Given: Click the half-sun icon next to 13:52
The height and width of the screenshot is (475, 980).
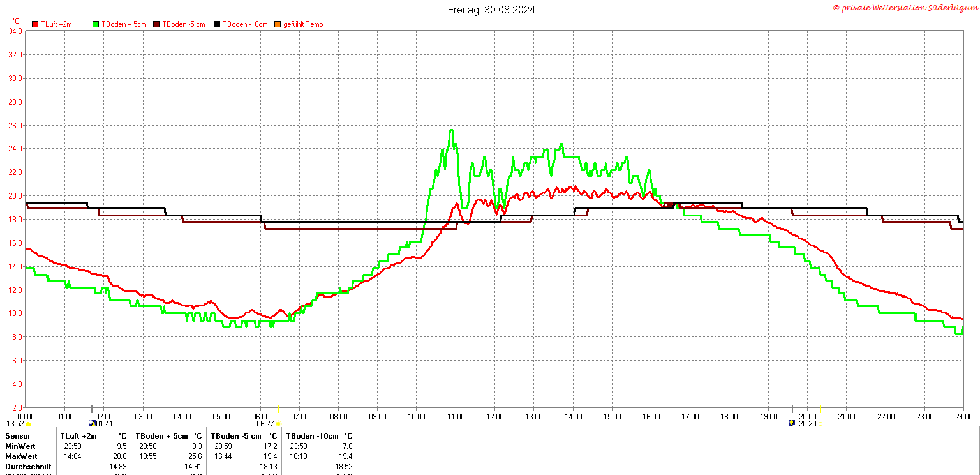Looking at the screenshot, I should [28, 424].
